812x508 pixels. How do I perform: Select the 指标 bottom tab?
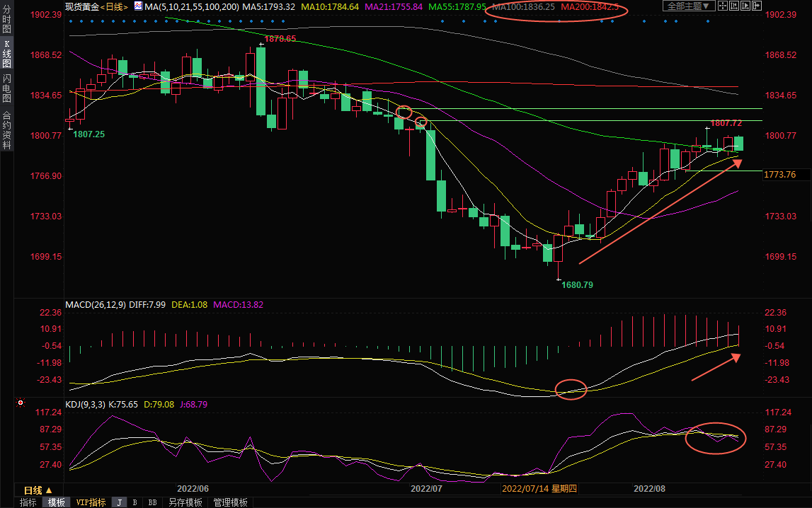(28, 502)
